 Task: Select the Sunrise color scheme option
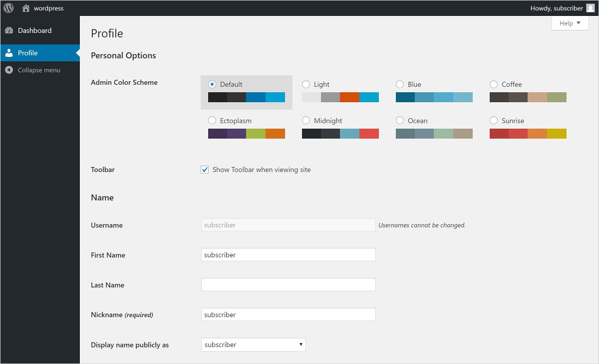click(x=494, y=121)
